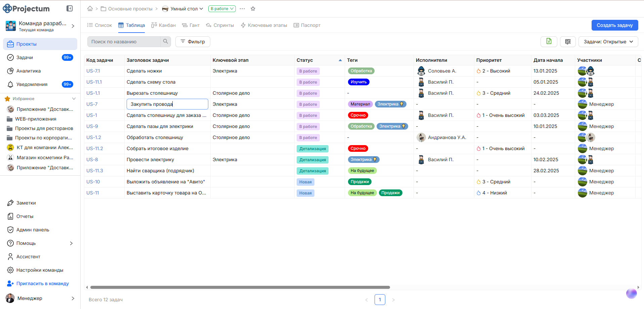Open the В работе status dropdown
The image size is (644, 309).
[x=222, y=8]
